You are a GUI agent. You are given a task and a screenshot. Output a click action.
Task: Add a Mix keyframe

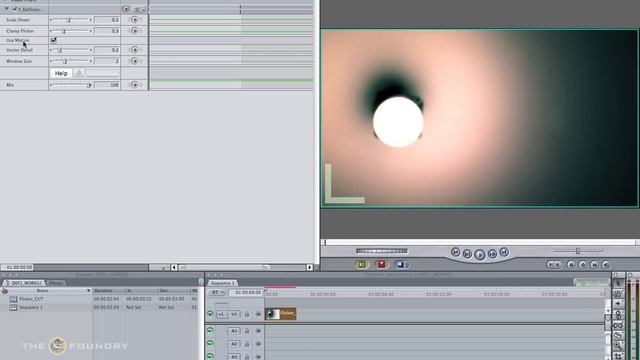135,85
